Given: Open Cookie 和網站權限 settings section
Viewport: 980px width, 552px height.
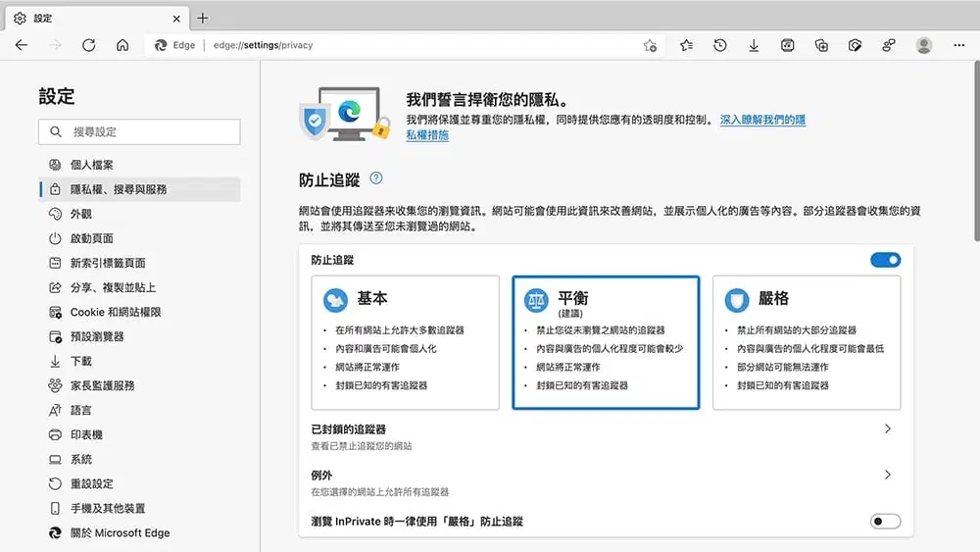Looking at the screenshot, I should pyautogui.click(x=139, y=312).
